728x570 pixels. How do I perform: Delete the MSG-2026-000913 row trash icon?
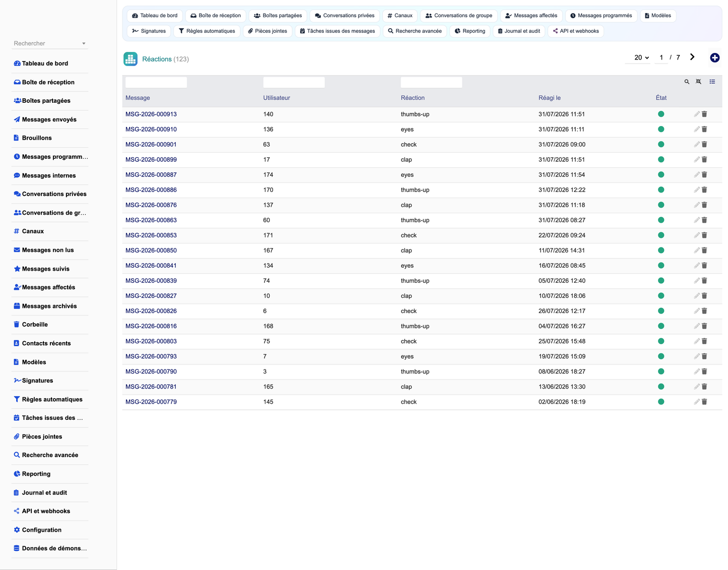(x=704, y=114)
